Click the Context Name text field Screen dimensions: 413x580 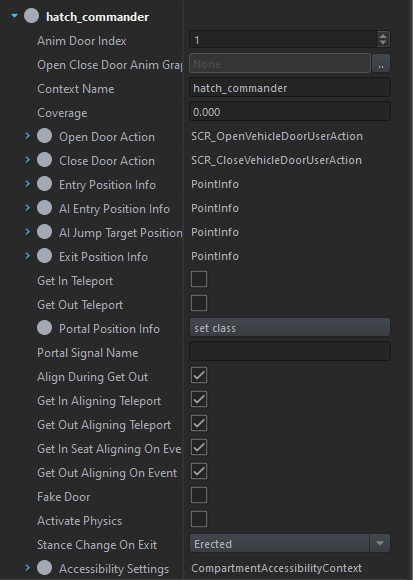[x=290, y=88]
